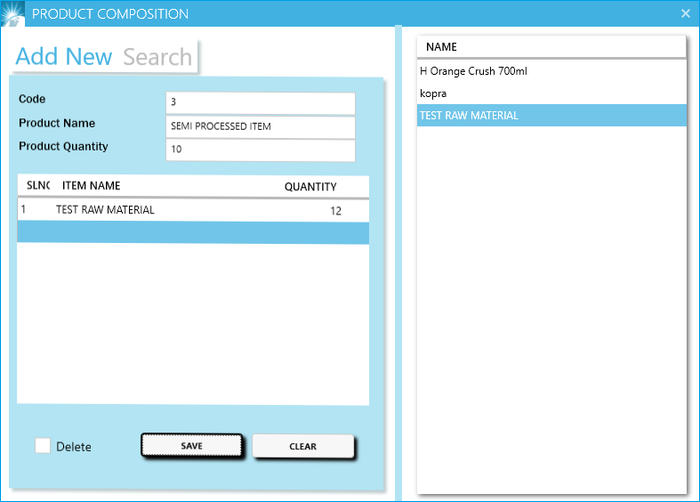This screenshot has width=700, height=502.
Task: Choose kopra from the name list
Action: (x=433, y=93)
